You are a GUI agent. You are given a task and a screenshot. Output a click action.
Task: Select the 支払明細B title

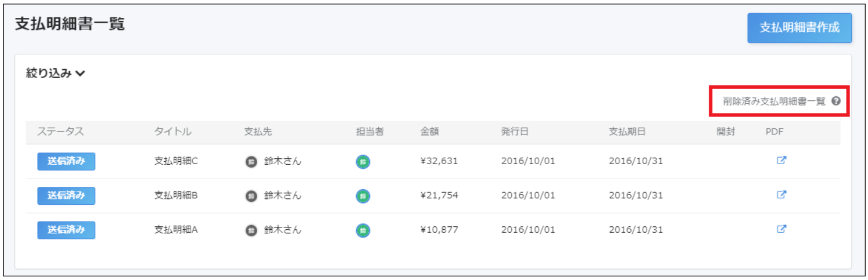point(176,195)
